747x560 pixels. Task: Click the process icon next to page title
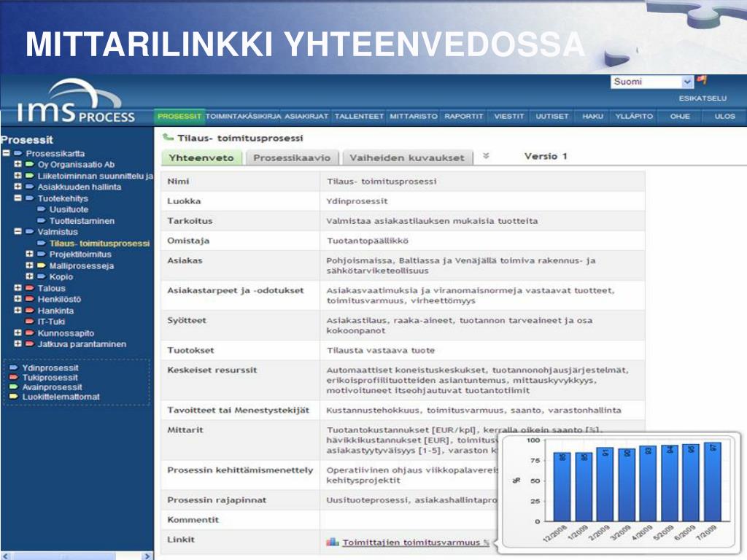168,137
